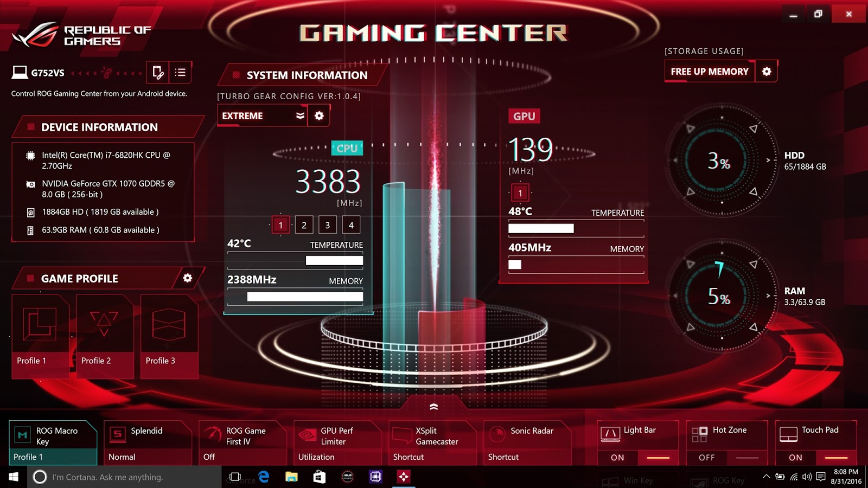Expand the HDD gauge arrow
Image resolution: width=868 pixels, height=488 pixels.
(x=768, y=160)
